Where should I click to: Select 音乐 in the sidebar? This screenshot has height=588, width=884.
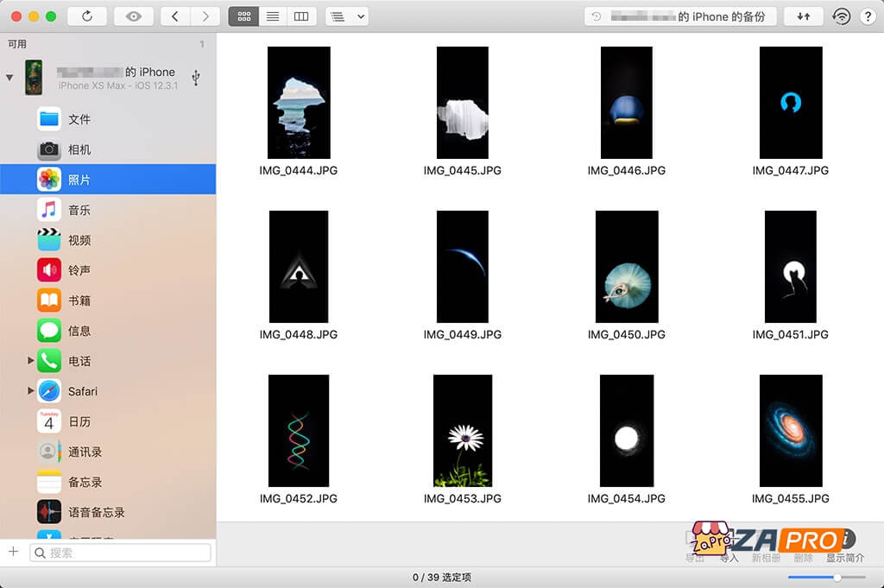[x=79, y=210]
